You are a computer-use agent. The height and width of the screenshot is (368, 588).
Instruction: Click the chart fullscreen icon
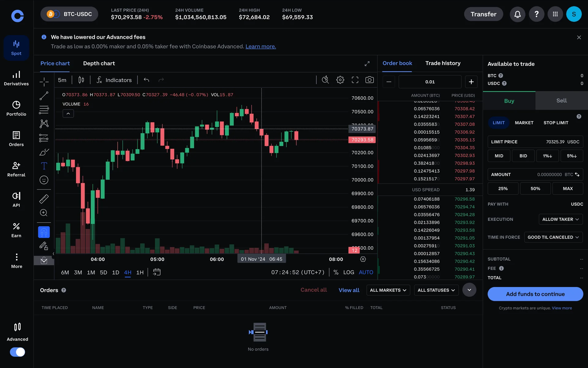(x=355, y=80)
